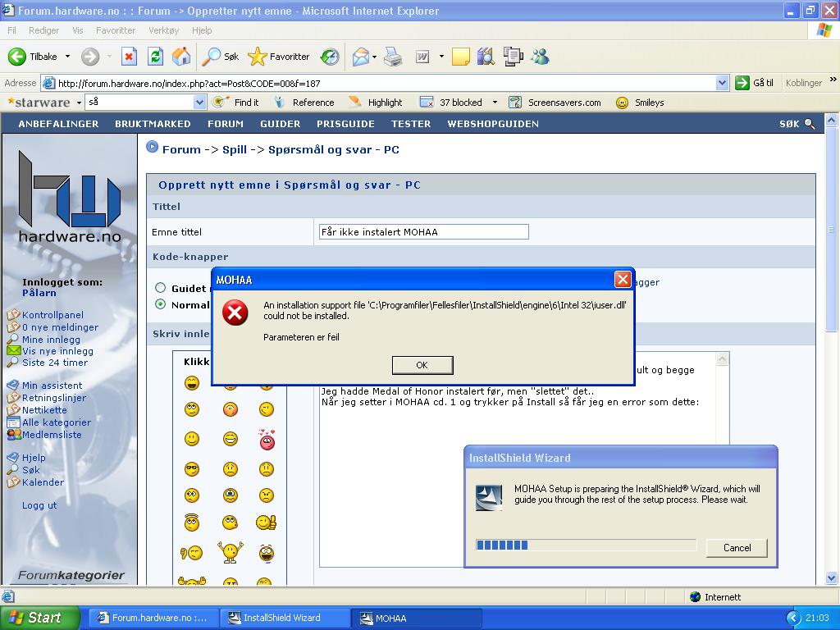The height and width of the screenshot is (630, 840).
Task: Insert the angel halo smiley
Action: tap(192, 523)
